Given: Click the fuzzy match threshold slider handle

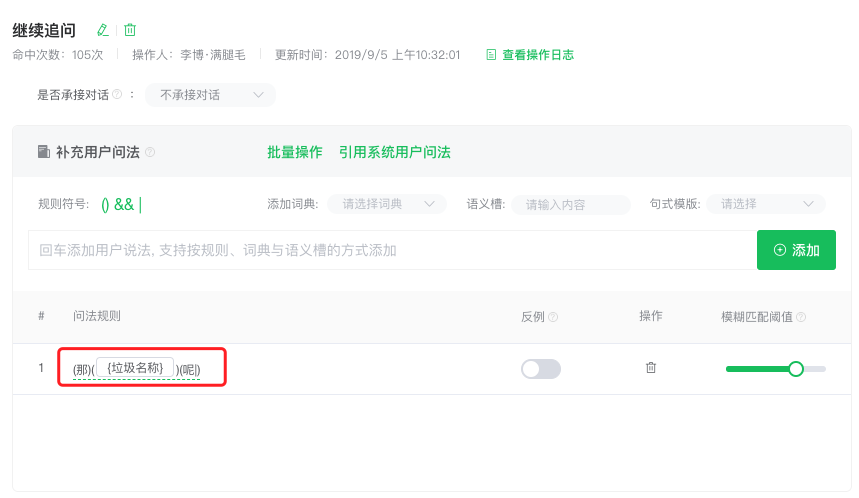Looking at the screenshot, I should click(x=796, y=369).
